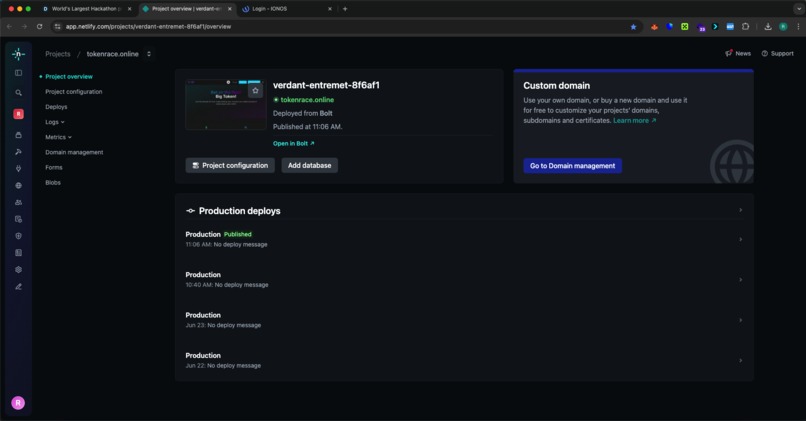Image resolution: width=806 pixels, height=421 pixels.
Task: Open the sidebar Project configuration menu item
Action: pos(74,92)
